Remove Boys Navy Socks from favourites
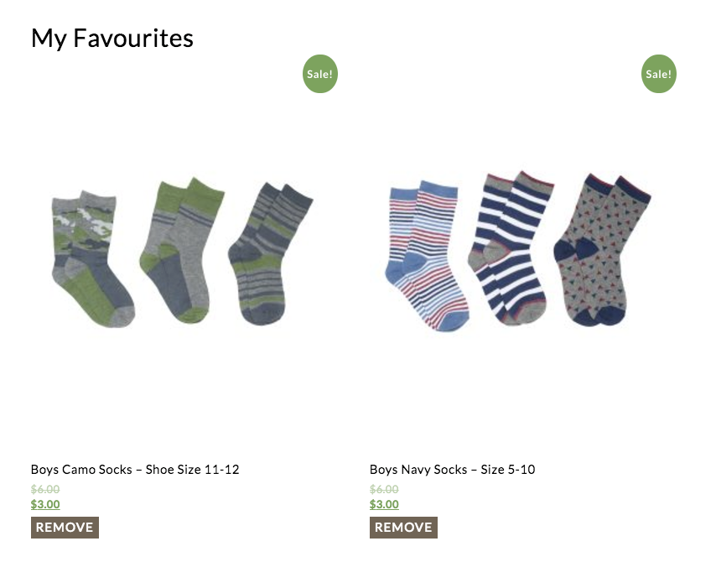The image size is (716, 588). point(403,528)
